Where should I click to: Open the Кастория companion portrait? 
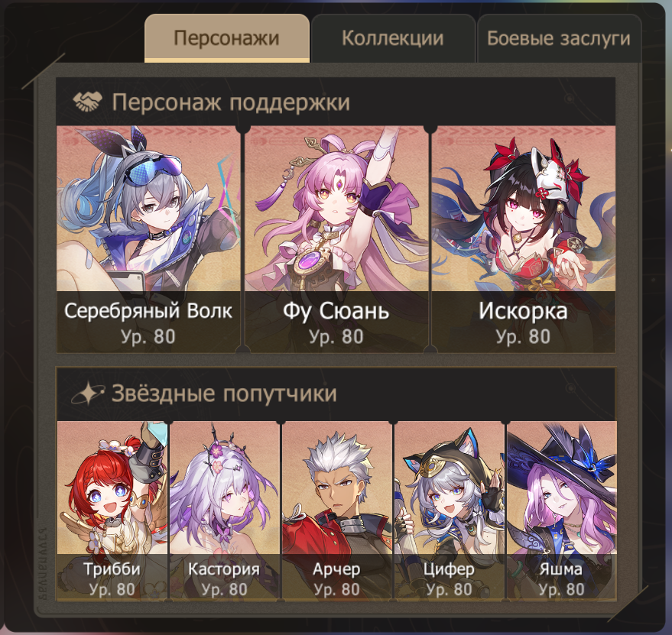[225, 510]
